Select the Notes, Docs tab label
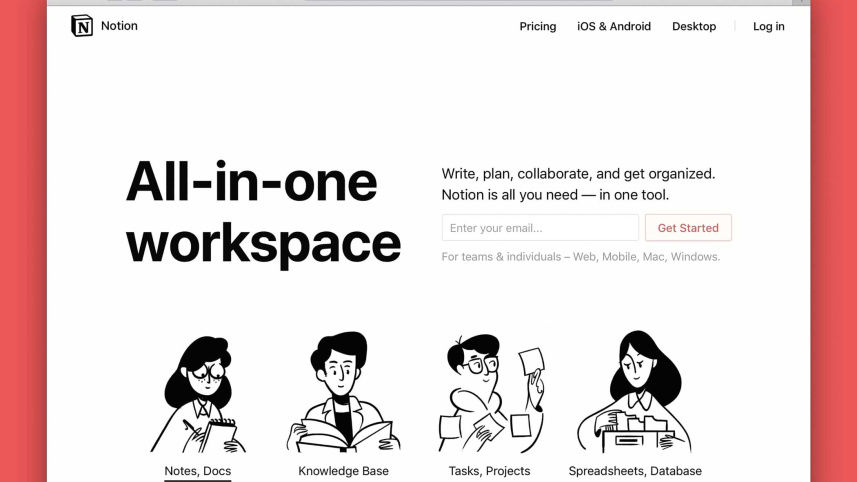This screenshot has width=857, height=482. point(198,471)
